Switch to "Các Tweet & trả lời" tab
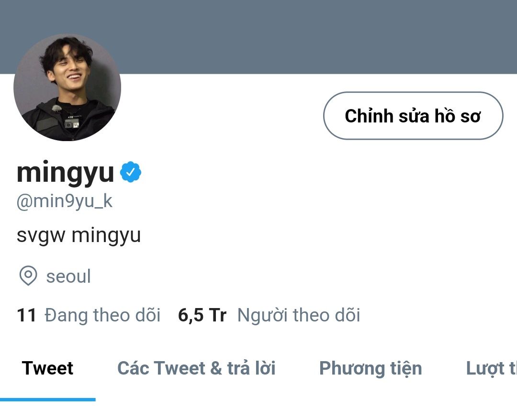The image size is (517, 420). [x=196, y=368]
